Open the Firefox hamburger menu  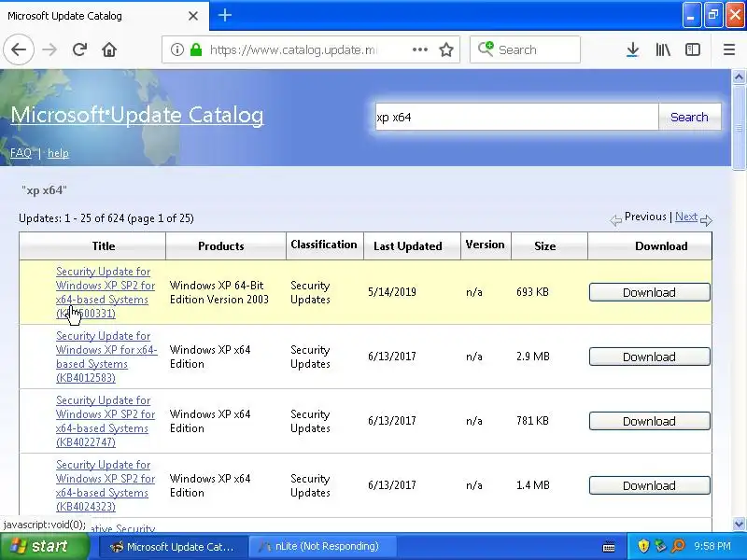pos(729,49)
